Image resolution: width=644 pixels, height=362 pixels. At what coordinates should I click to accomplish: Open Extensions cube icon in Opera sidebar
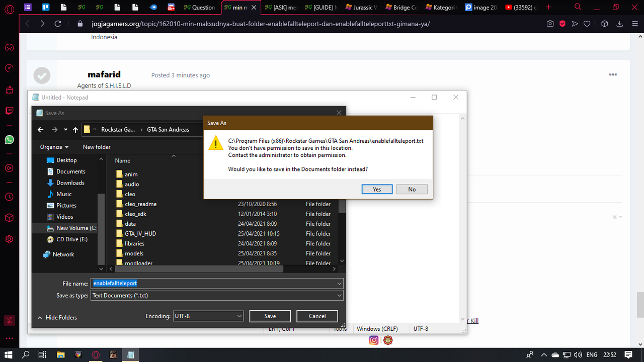pos(9,218)
